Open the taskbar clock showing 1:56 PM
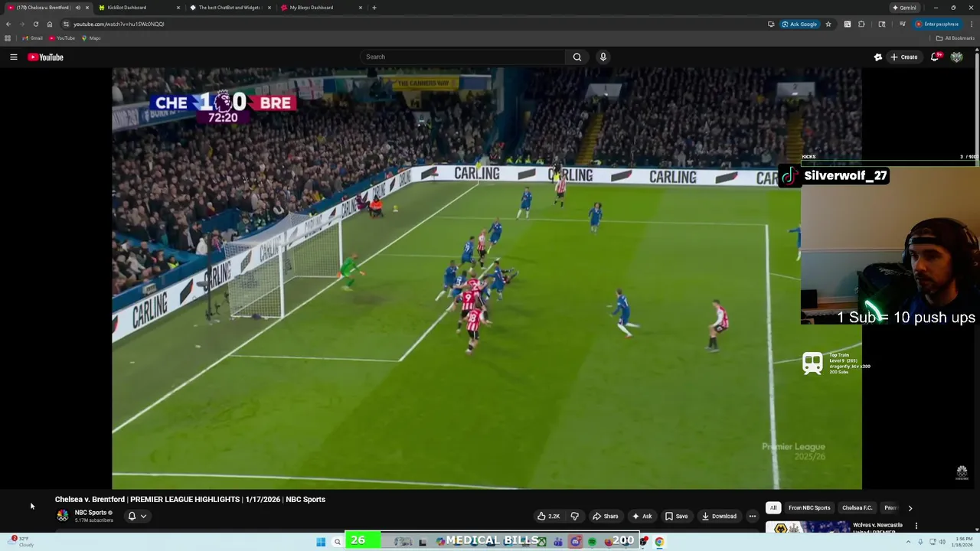 click(963, 542)
